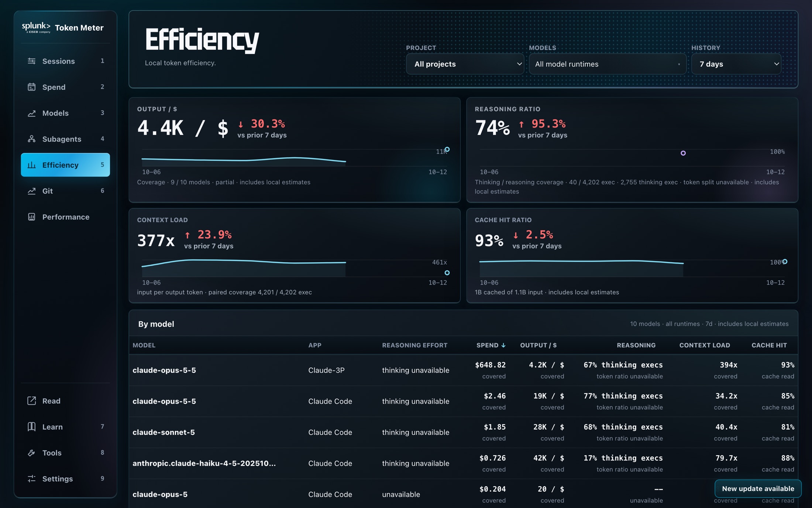The image size is (812, 508).
Task: Sort by REASONING column header
Action: click(636, 345)
